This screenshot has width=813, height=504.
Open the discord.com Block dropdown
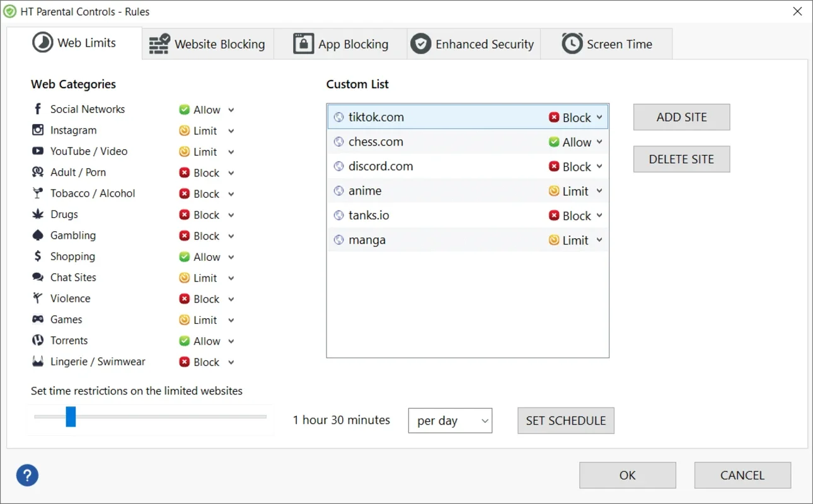pos(599,166)
